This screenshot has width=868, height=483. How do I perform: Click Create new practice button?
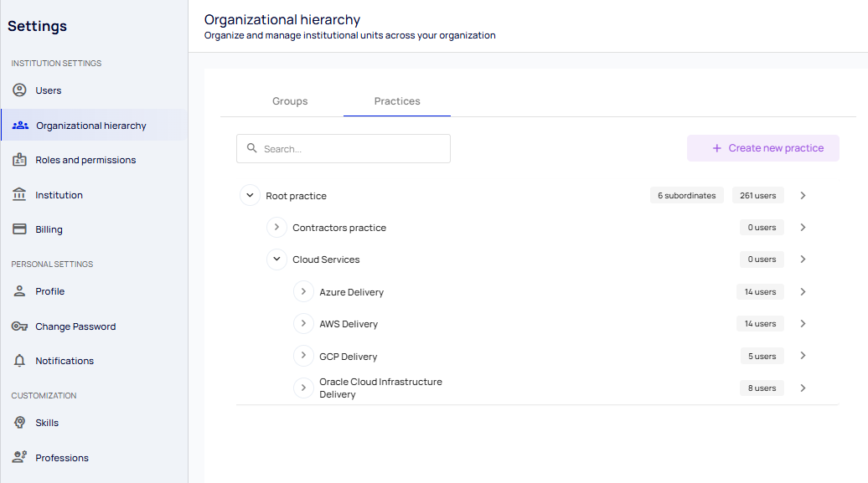(x=762, y=148)
